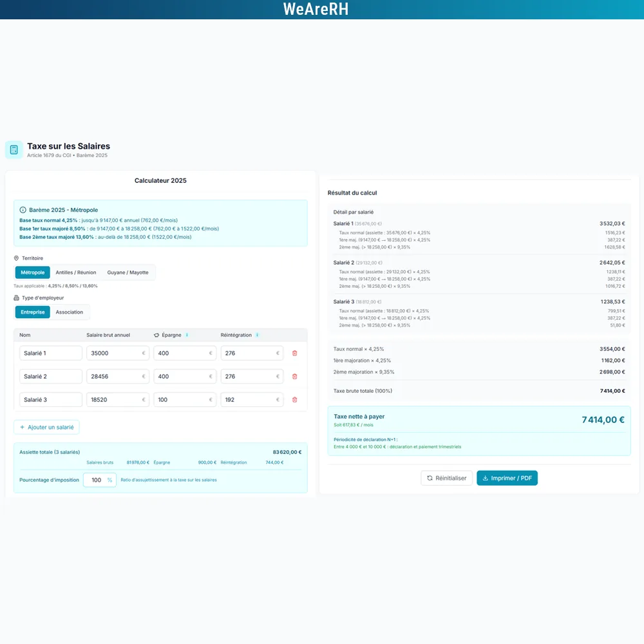
Task: Click the Résultat du calcul heading
Action: point(352,193)
